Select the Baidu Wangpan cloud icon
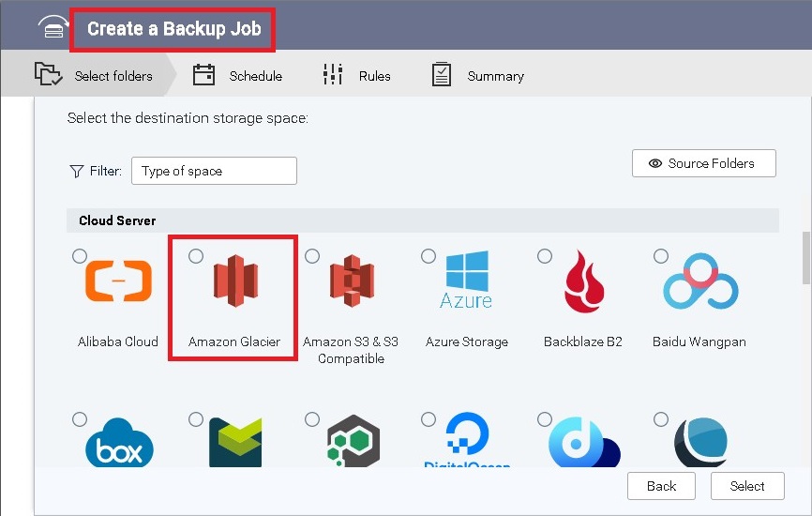This screenshot has height=516, width=812. [x=699, y=281]
